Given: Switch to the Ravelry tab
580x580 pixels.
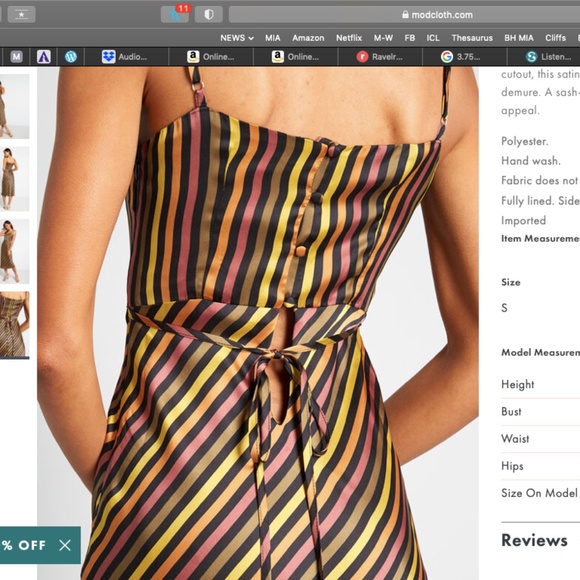Looking at the screenshot, I should point(380,57).
